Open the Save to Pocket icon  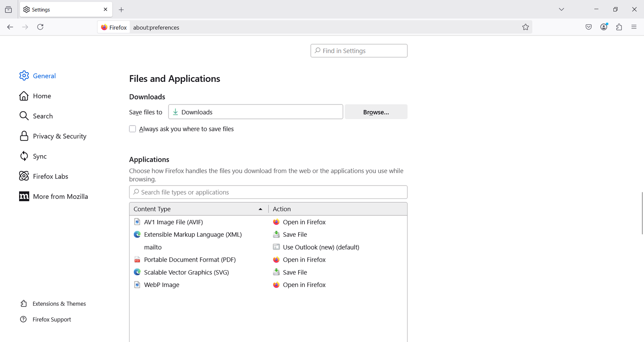[589, 27]
